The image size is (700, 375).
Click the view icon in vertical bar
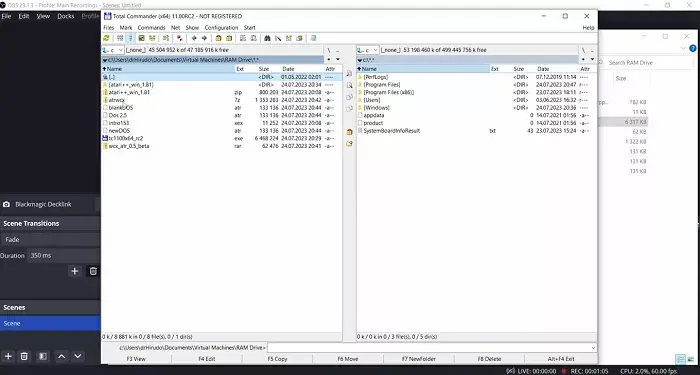tap(349, 73)
